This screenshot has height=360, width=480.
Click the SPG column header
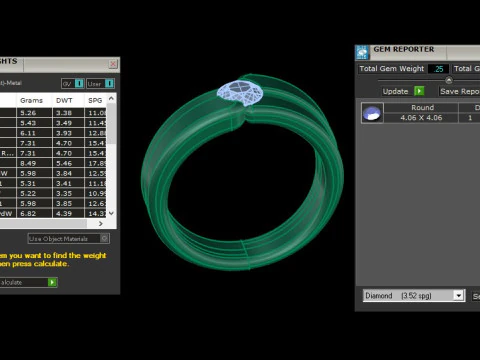[95, 100]
